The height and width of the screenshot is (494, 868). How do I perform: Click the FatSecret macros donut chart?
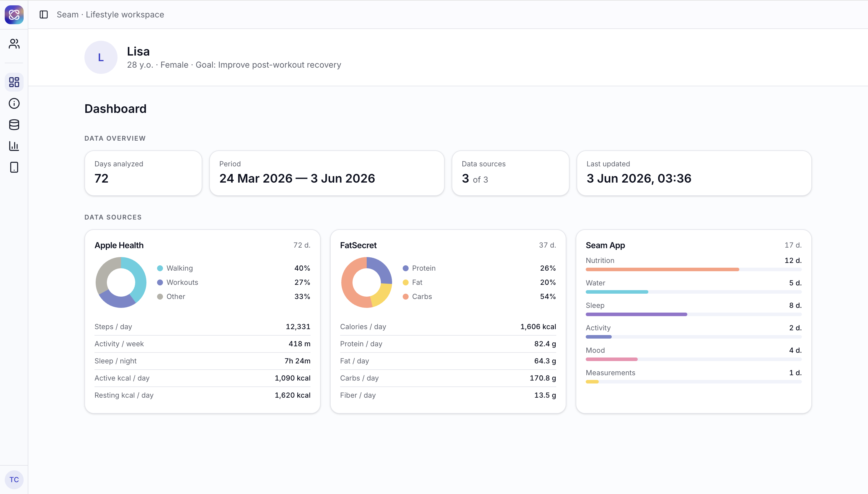coord(367,282)
